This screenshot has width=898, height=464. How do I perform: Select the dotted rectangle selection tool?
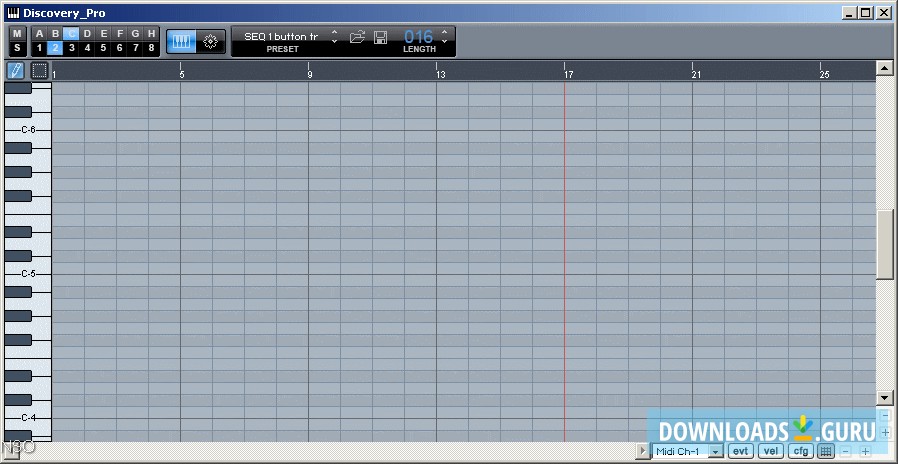(39, 70)
